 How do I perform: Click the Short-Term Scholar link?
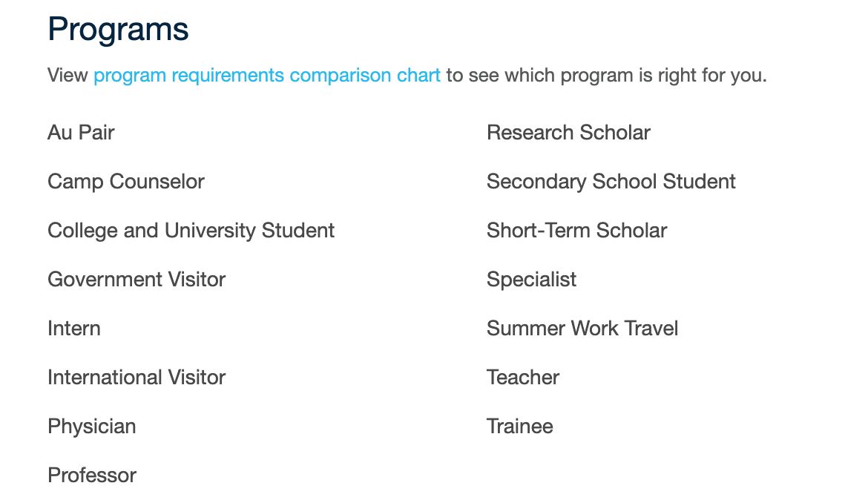(x=576, y=231)
